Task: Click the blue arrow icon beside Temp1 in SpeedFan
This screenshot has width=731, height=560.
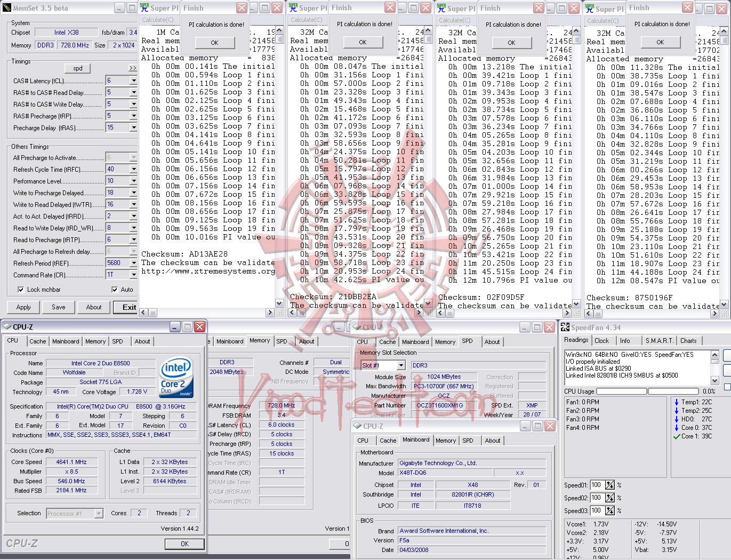Action: pos(677,402)
